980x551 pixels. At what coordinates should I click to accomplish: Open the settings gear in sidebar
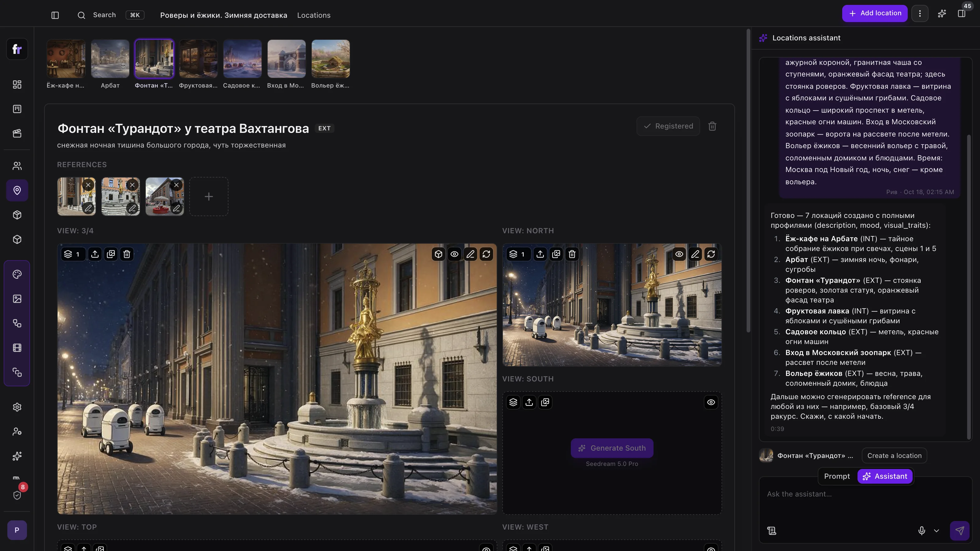(17, 407)
